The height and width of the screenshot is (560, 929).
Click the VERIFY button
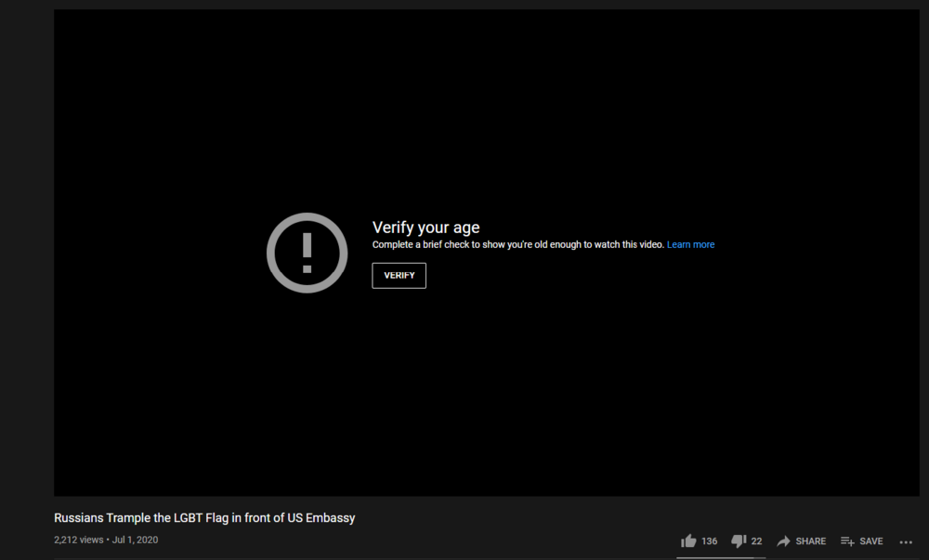[399, 275]
